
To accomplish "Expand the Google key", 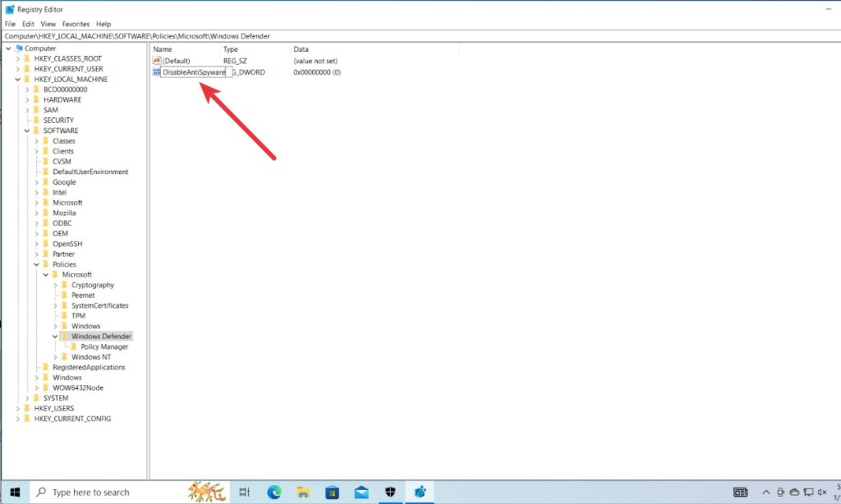I will [x=36, y=182].
